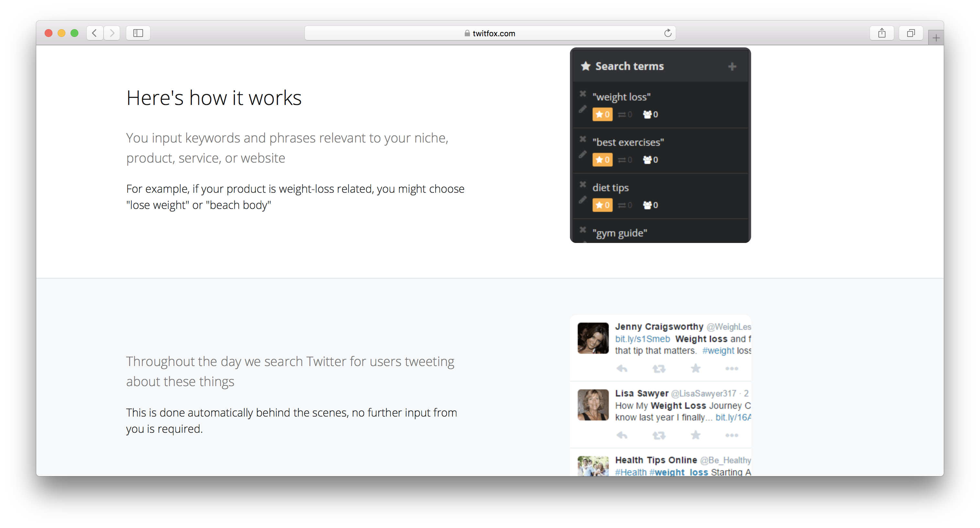Reply to Jenny Craigsworthy's tweet
980x528 pixels.
(622, 369)
